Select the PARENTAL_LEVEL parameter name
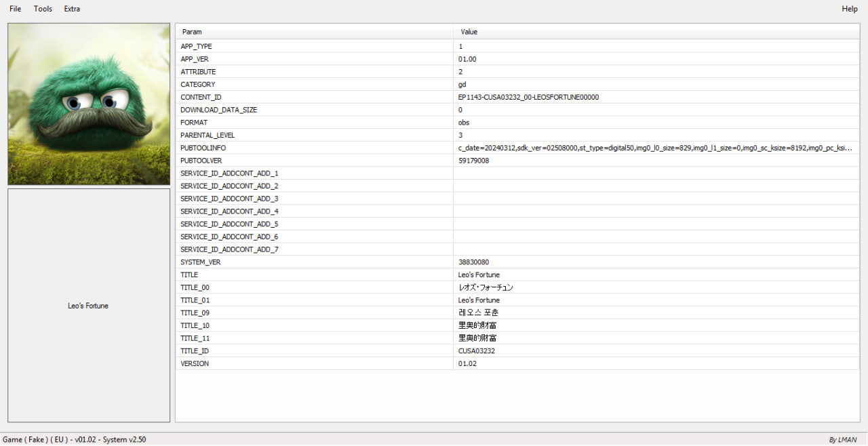868x446 pixels. [x=208, y=136]
